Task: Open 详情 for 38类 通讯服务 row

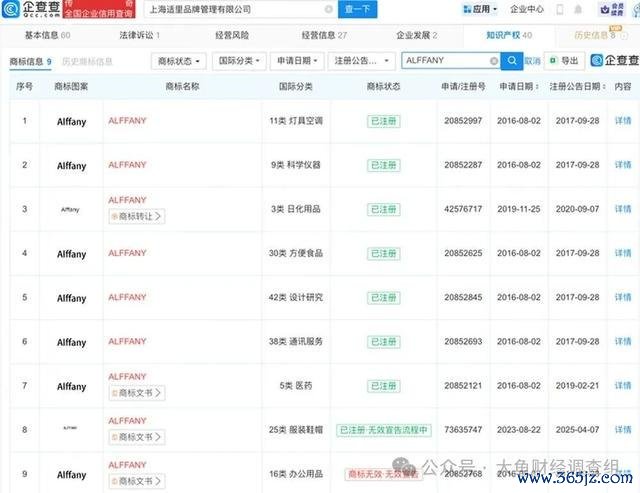Action: pyautogui.click(x=623, y=341)
